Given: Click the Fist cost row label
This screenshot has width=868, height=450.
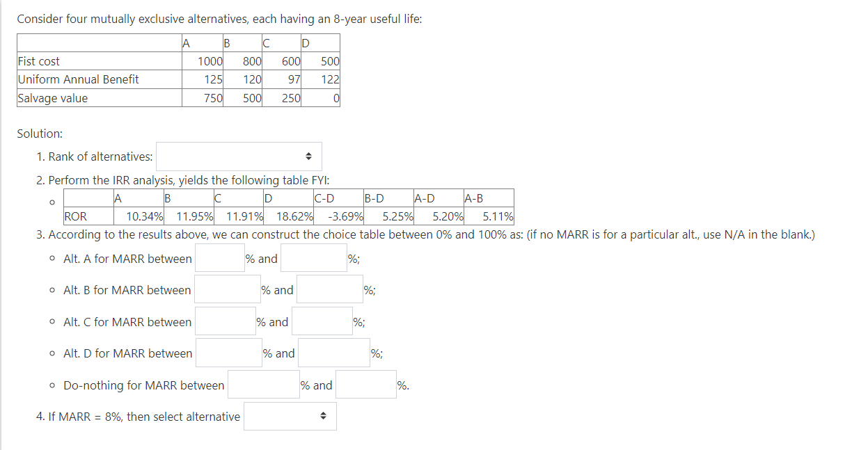Looking at the screenshot, I should (38, 61).
